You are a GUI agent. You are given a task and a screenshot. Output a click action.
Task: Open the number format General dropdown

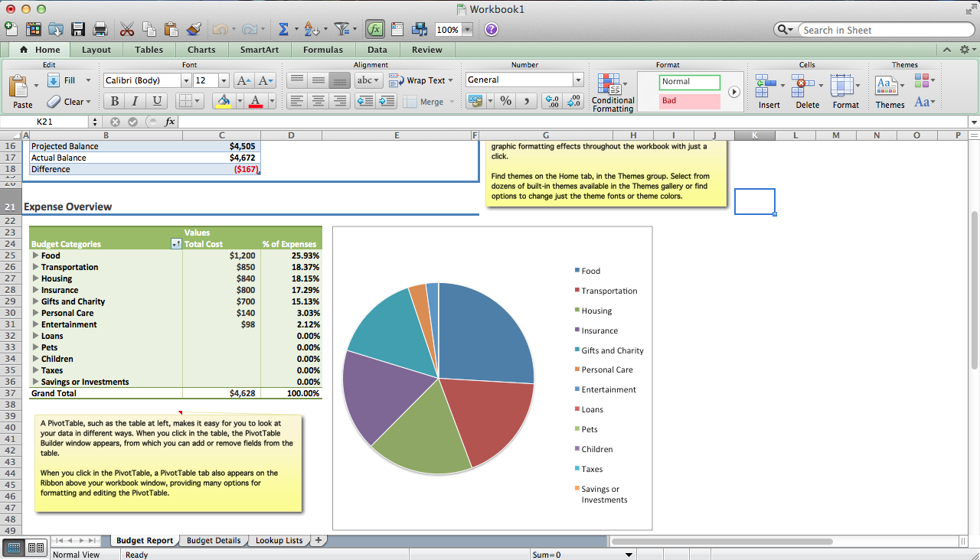(578, 80)
